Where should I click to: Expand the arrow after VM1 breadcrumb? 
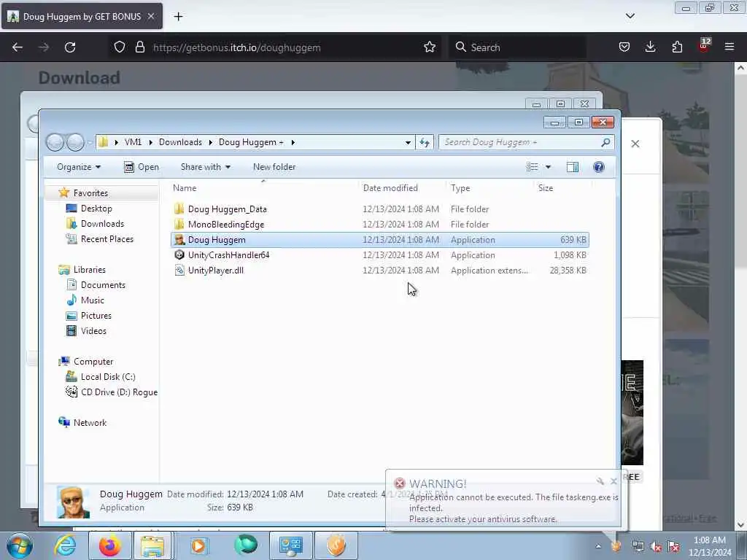pos(150,142)
